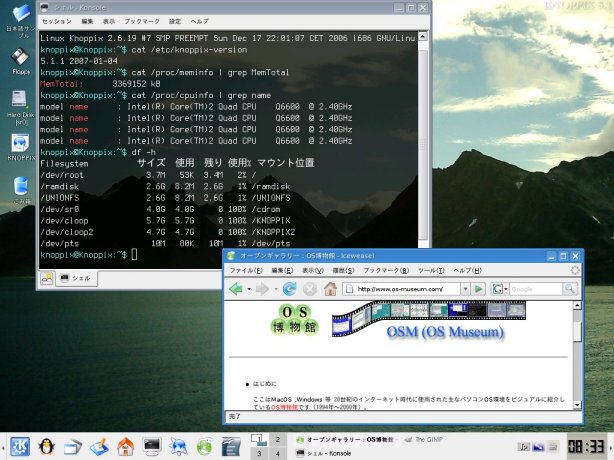This screenshot has height=460, width=614.
Task: Open the Google search engine selector dropdown
Action: [x=499, y=289]
